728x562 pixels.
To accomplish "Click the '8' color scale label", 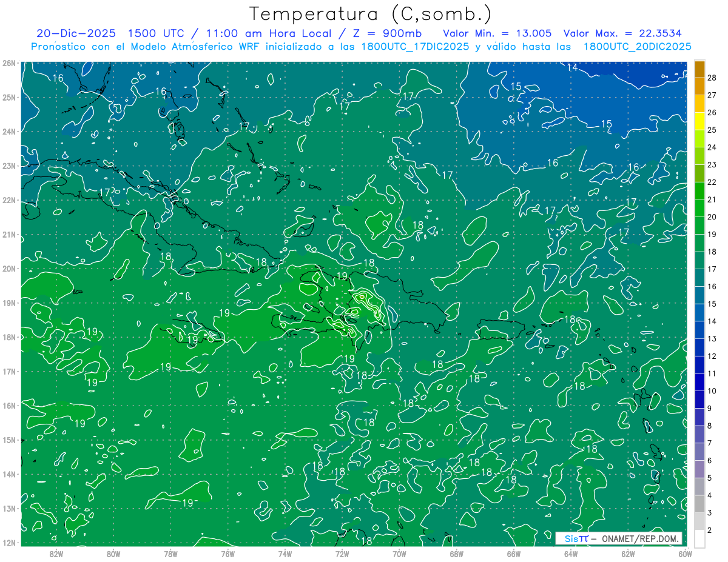I will click(x=710, y=426).
